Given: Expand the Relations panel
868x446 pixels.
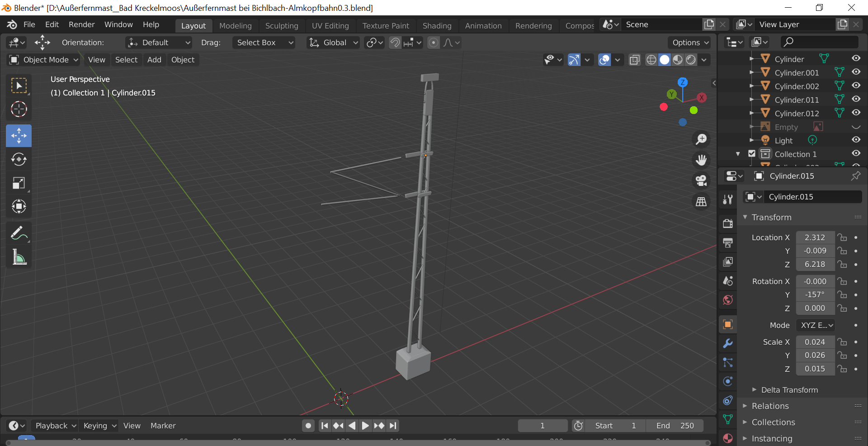Looking at the screenshot, I should coord(770,406).
